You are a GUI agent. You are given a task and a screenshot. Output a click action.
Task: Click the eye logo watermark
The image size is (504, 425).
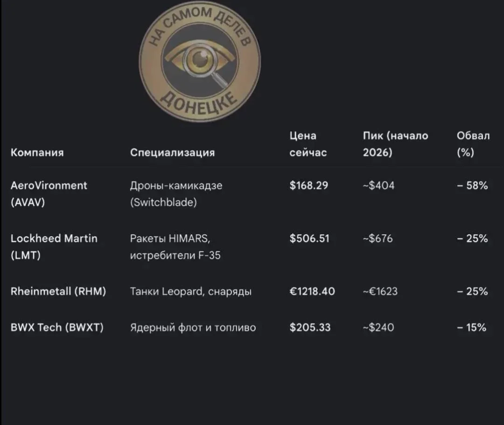(x=200, y=61)
